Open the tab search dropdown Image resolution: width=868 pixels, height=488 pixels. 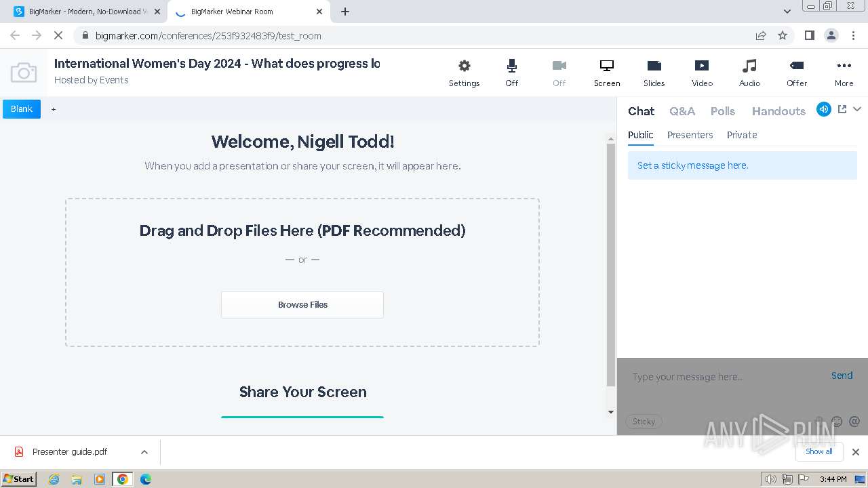[787, 12]
